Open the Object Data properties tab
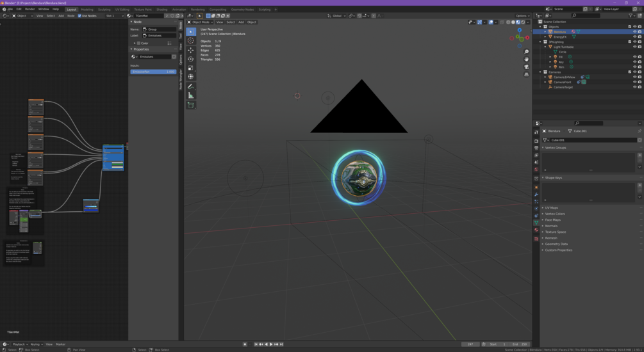Screen dimensions: 644x352 (x=536, y=222)
